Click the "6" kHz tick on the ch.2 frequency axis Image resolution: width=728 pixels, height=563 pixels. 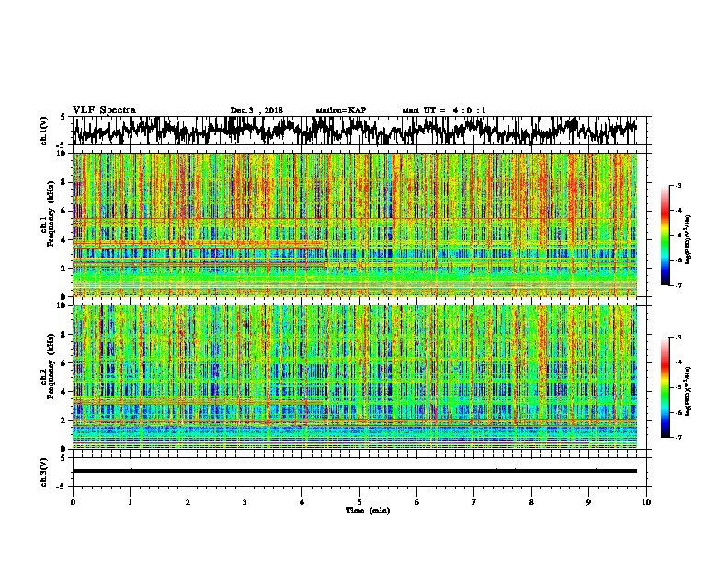pos(63,363)
